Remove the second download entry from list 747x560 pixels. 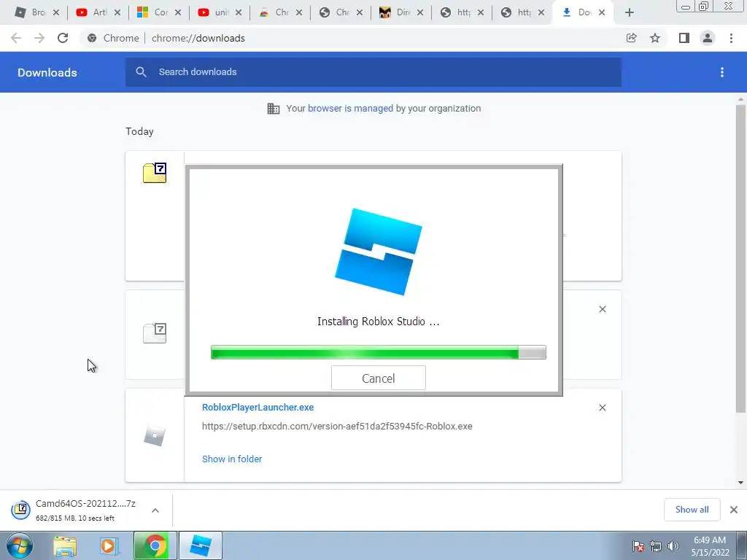point(602,309)
